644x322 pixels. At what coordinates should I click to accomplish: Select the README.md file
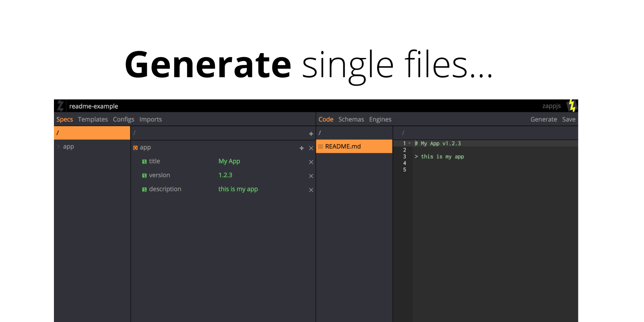pyautogui.click(x=354, y=147)
